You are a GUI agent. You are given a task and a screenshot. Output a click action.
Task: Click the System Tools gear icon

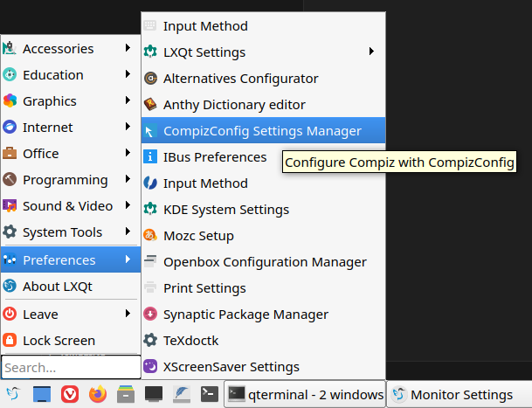click(x=10, y=232)
